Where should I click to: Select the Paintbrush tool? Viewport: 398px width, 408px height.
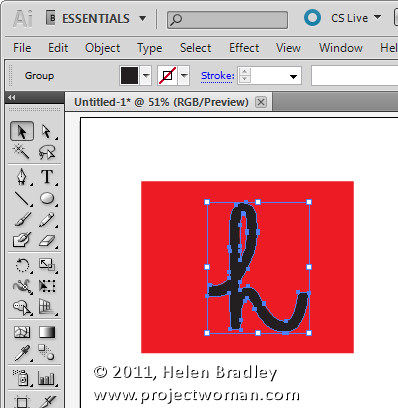22,219
